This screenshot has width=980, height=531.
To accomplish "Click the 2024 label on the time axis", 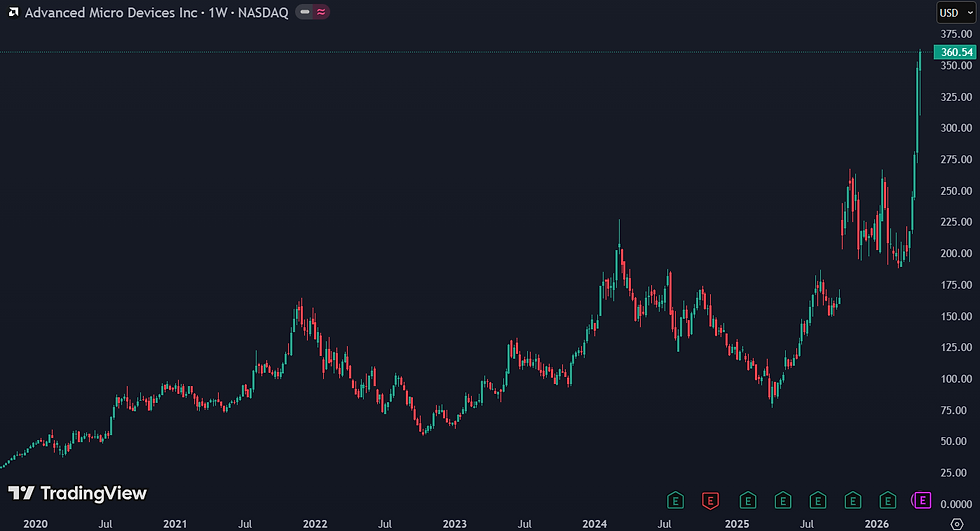I will (x=594, y=524).
